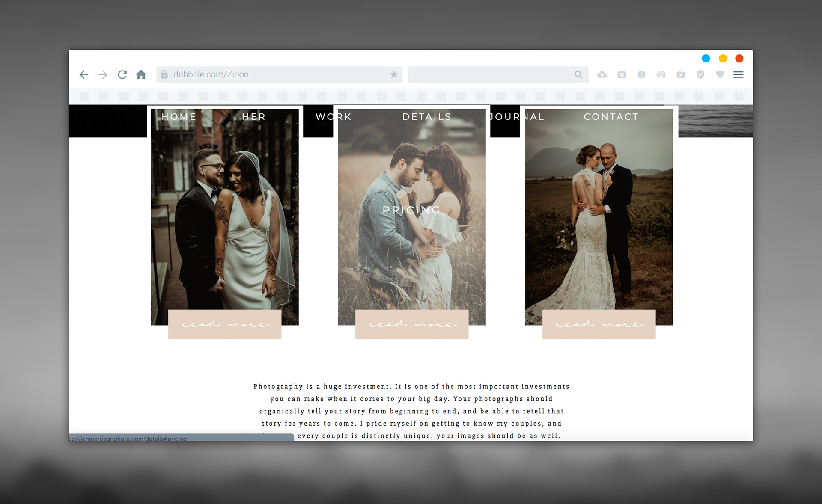Click the browser back arrow
This screenshot has width=822, height=504.
tap(84, 74)
